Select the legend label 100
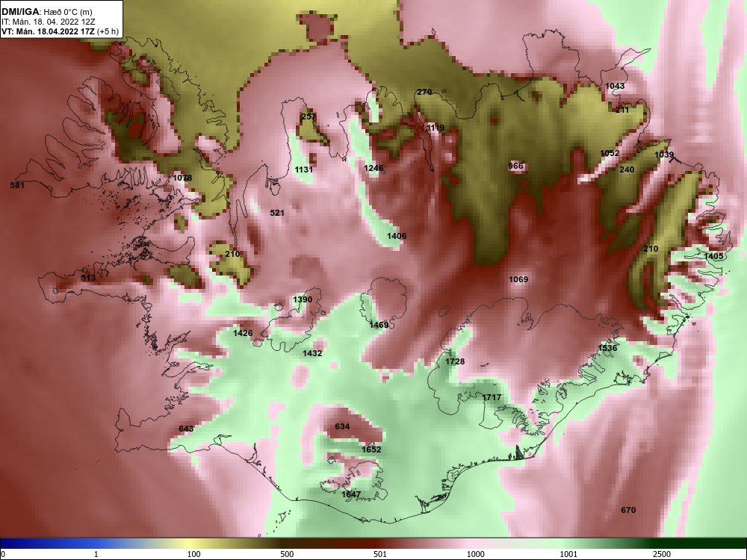Viewport: 747px width, 560px height. [x=194, y=554]
